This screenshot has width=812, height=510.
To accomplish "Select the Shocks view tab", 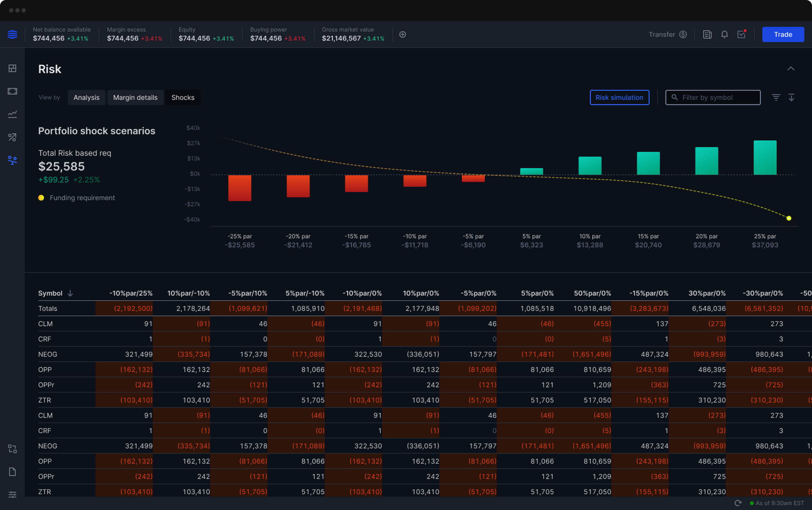I will pos(183,97).
